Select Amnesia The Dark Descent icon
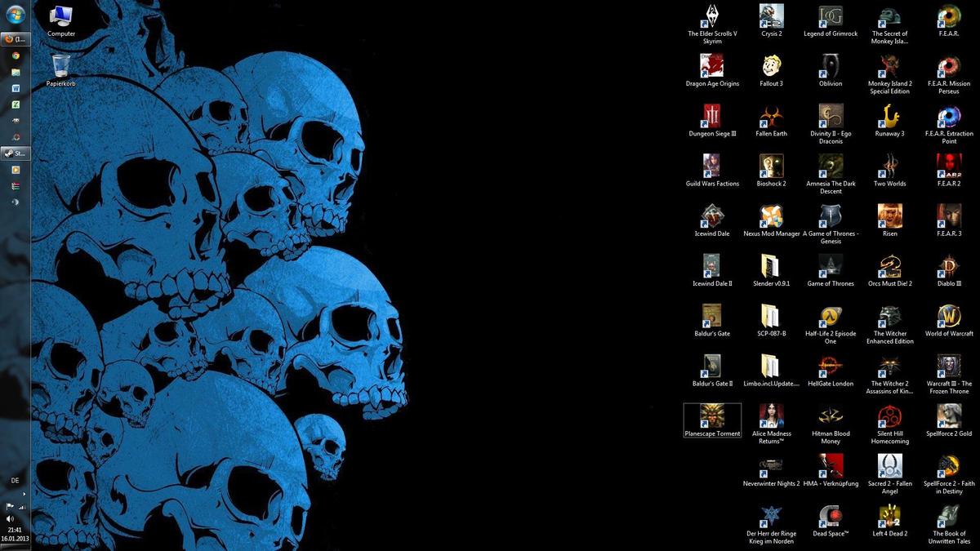The height and width of the screenshot is (551, 980). pos(831,175)
